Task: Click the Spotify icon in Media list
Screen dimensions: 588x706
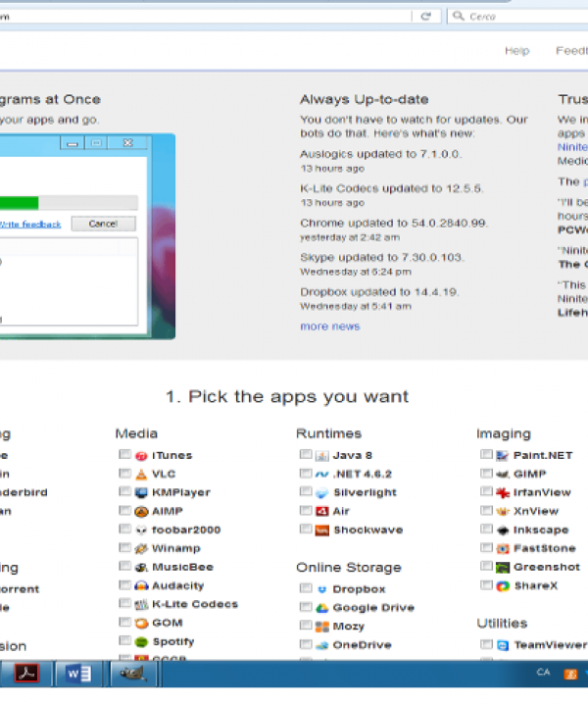Action: pos(141,641)
